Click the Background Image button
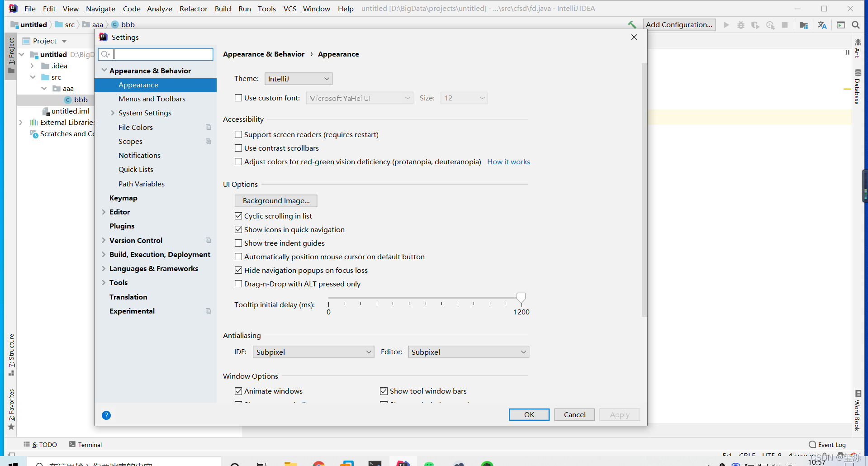 [276, 201]
